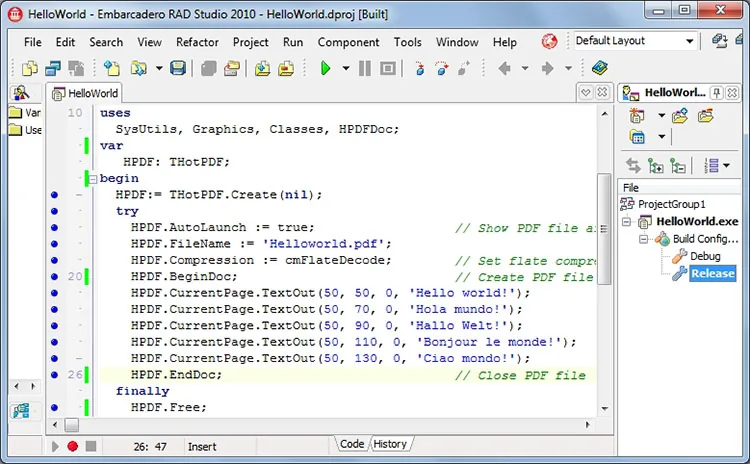
Task: Click the Program Reset stop icon
Action: 388,68
